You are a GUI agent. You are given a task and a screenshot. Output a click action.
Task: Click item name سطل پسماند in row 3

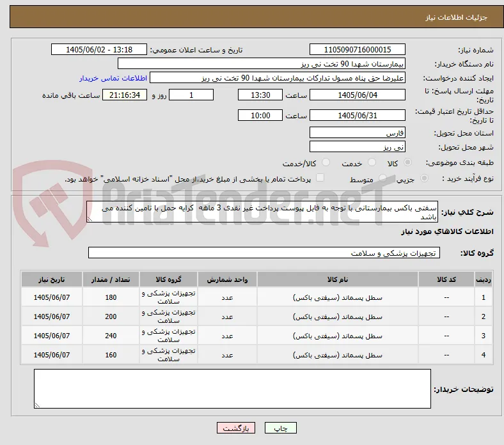point(338,336)
